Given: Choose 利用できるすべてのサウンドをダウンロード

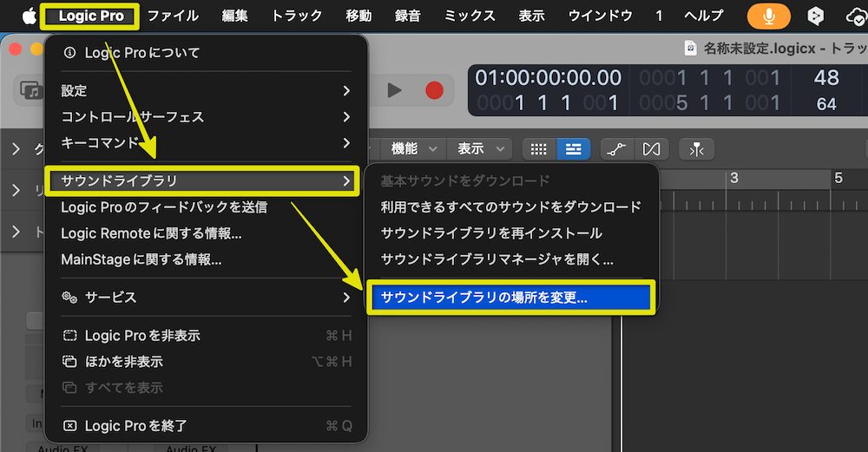Looking at the screenshot, I should [511, 206].
